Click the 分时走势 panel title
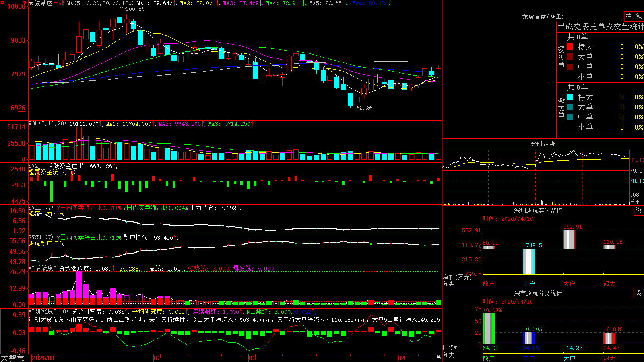The height and width of the screenshot is (362, 644). point(543,144)
